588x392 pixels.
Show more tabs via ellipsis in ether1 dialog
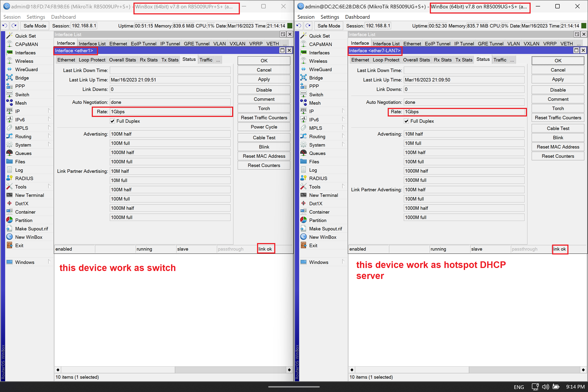[218, 60]
